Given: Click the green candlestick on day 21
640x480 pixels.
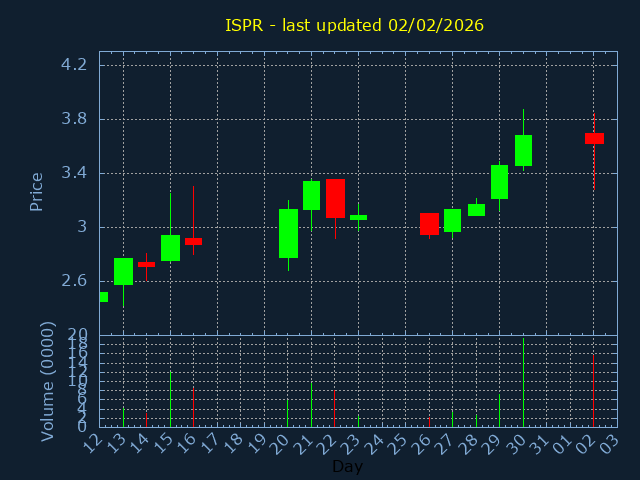Looking at the screenshot, I should point(311,195).
